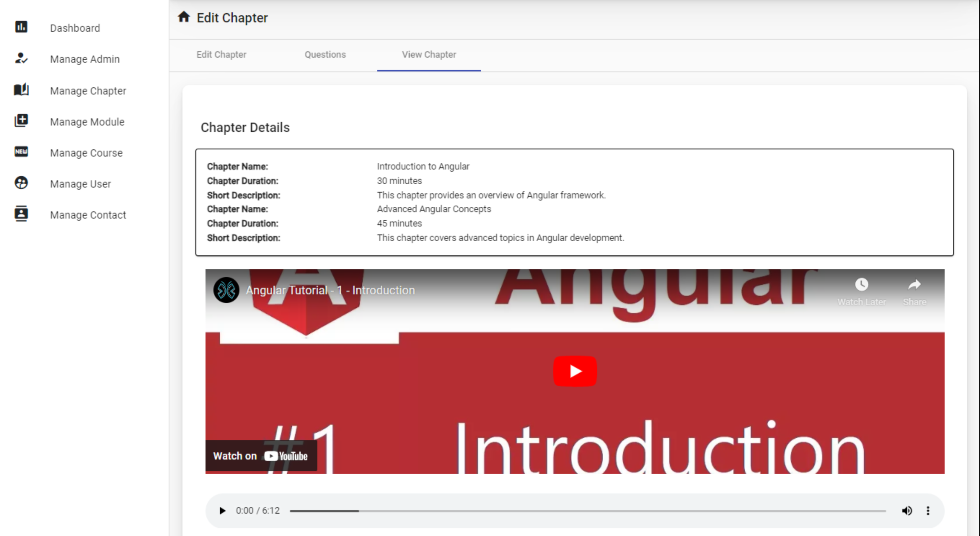Viewport: 980px width, 536px height.
Task: Click the Manage Contact card icon
Action: pos(21,214)
